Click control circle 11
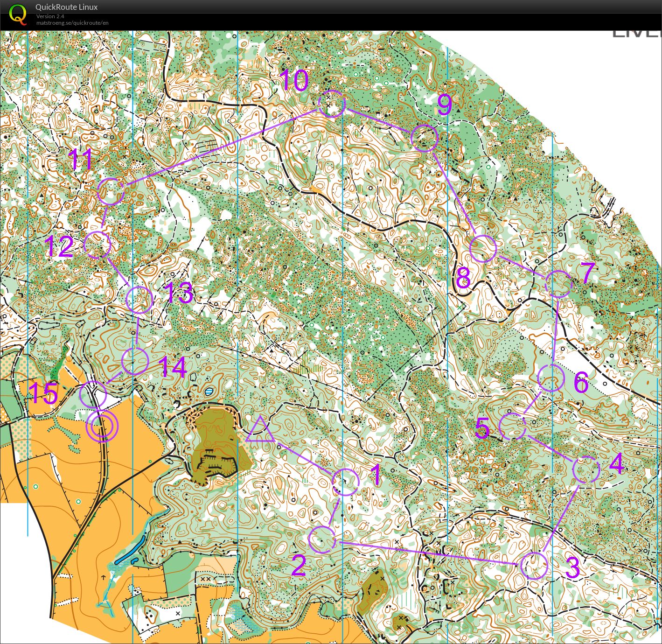 click(111, 191)
